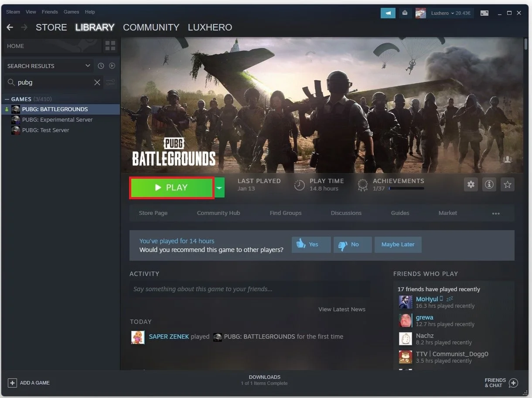Select PUBG: BATTLEGROUNDS in library list
Image resolution: width=532 pixels, height=398 pixels.
point(61,109)
